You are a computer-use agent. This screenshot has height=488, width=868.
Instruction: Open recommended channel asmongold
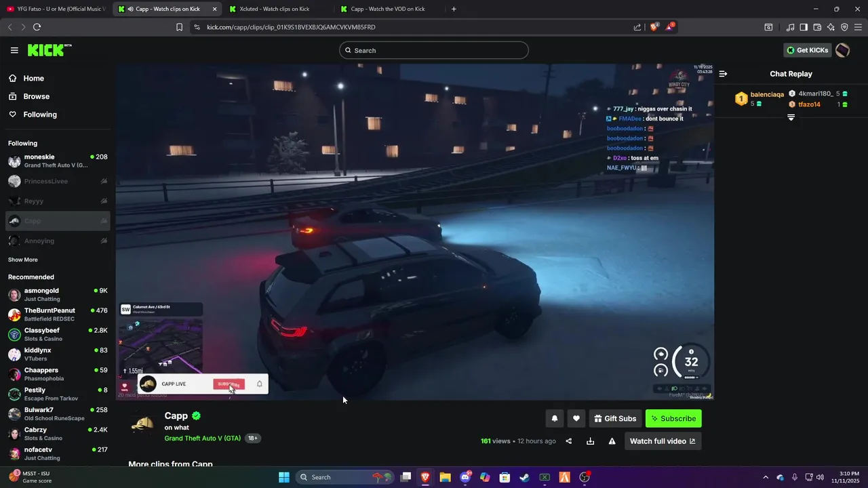58,295
